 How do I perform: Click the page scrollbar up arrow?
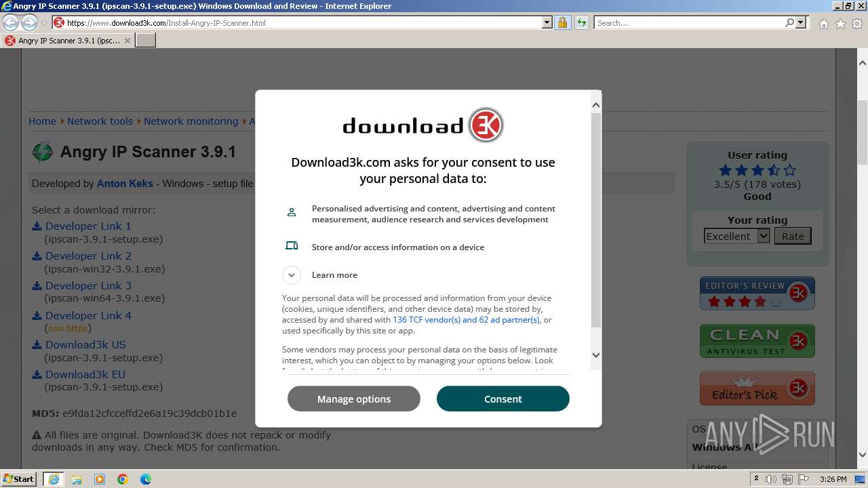(863, 62)
